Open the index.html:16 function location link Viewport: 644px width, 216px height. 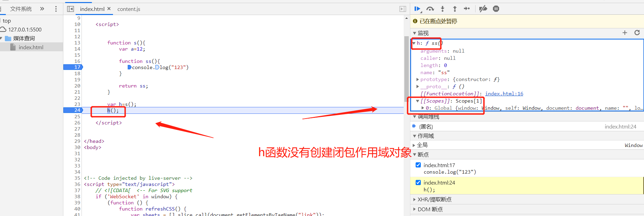[x=504, y=94]
